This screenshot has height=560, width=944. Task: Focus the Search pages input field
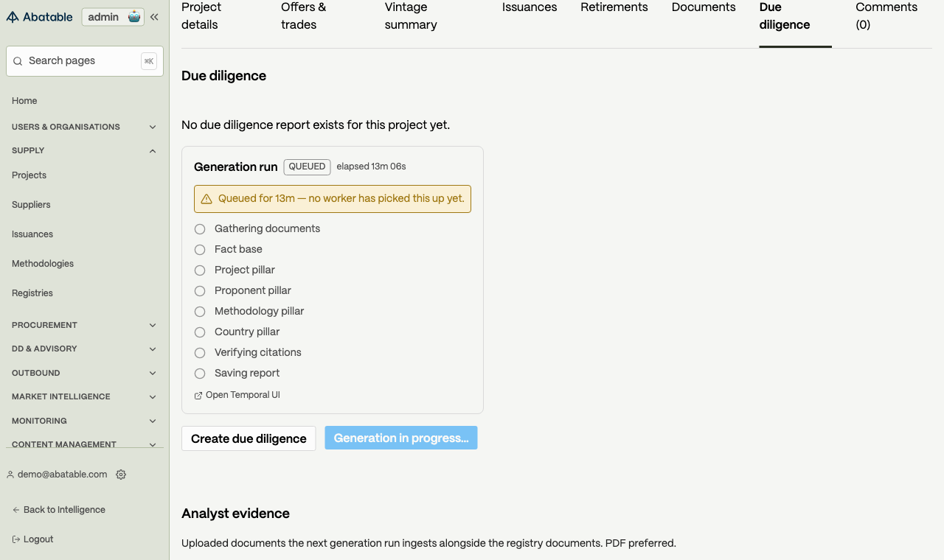click(x=85, y=61)
